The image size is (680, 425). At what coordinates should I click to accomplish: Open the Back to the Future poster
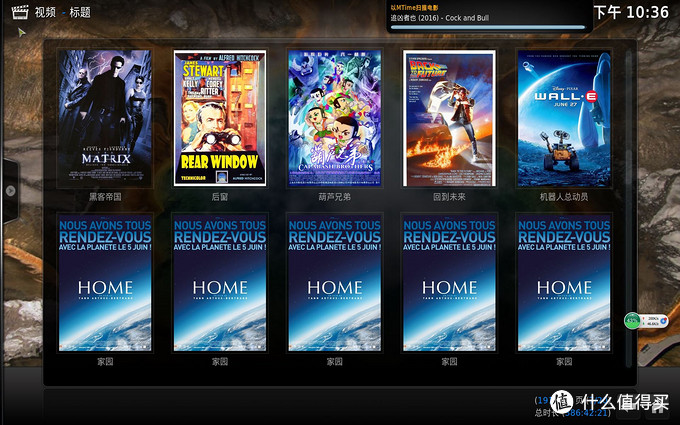449,118
